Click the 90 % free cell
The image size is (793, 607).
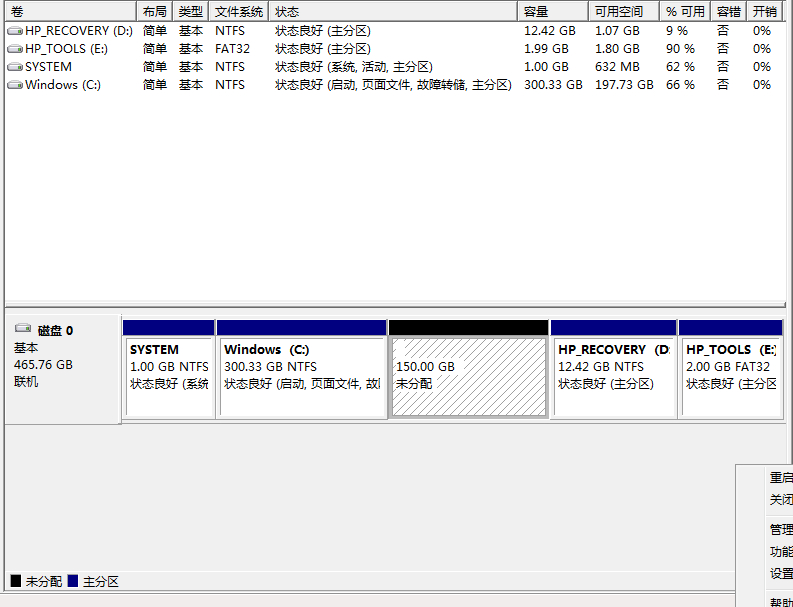[680, 49]
